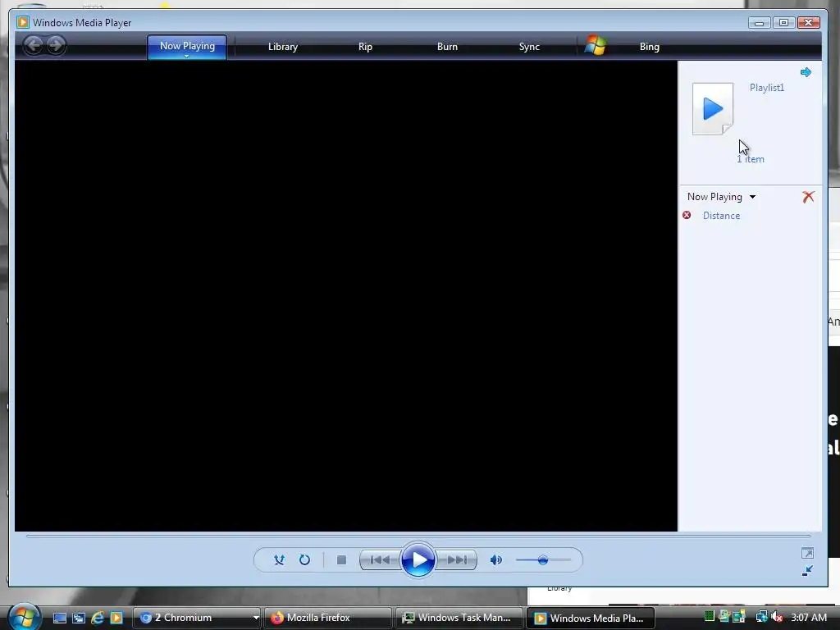The height and width of the screenshot is (630, 840).
Task: Launch Media Player from Quick Launch
Action: (116, 618)
